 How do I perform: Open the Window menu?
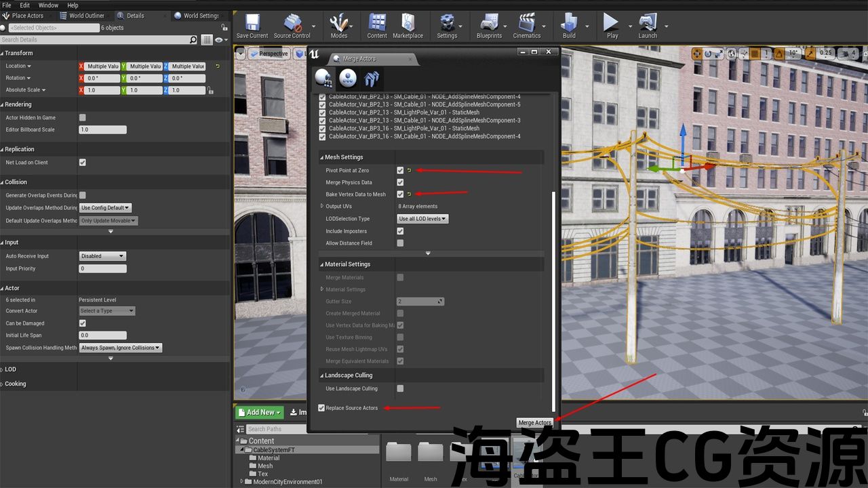click(48, 5)
